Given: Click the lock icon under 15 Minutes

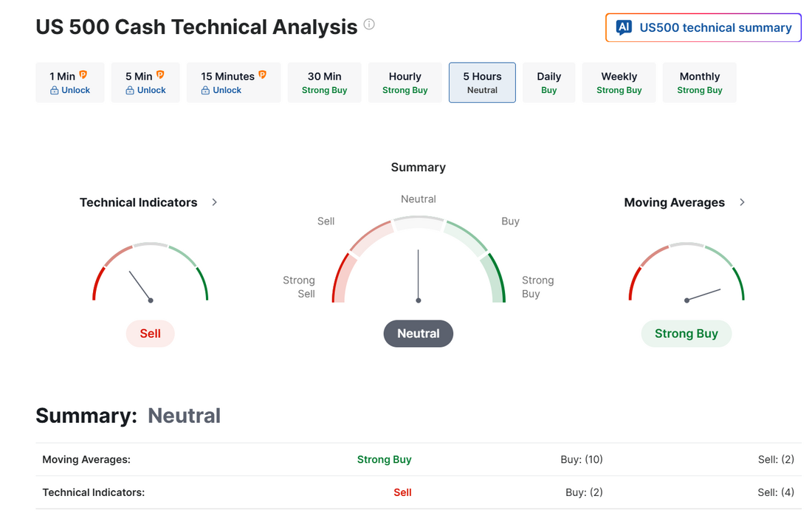Looking at the screenshot, I should (x=206, y=90).
